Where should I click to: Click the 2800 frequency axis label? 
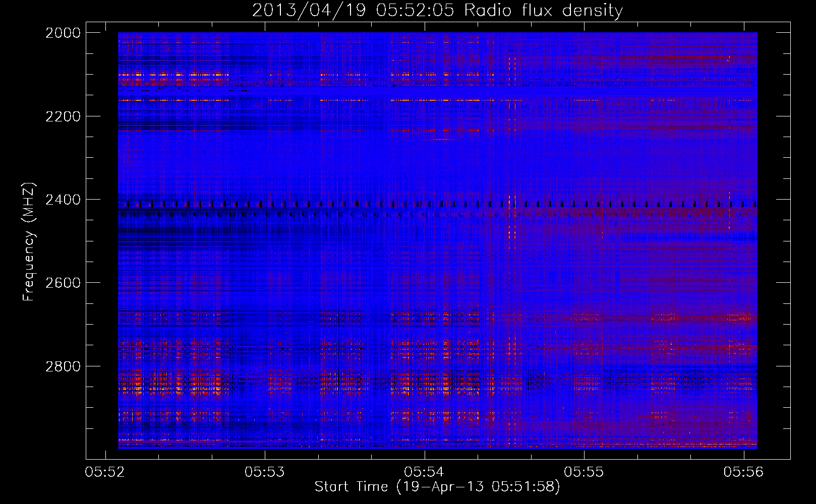click(63, 366)
